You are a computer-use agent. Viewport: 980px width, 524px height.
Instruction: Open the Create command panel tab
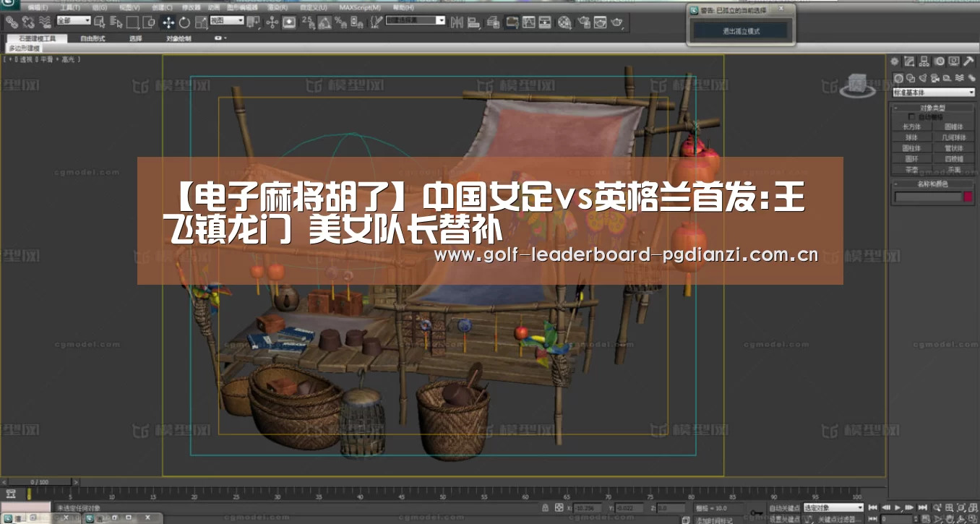[x=895, y=61]
